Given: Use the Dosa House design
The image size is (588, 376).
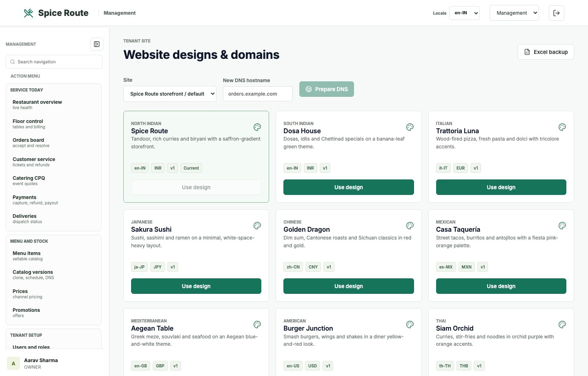Looking at the screenshot, I should coord(349,187).
